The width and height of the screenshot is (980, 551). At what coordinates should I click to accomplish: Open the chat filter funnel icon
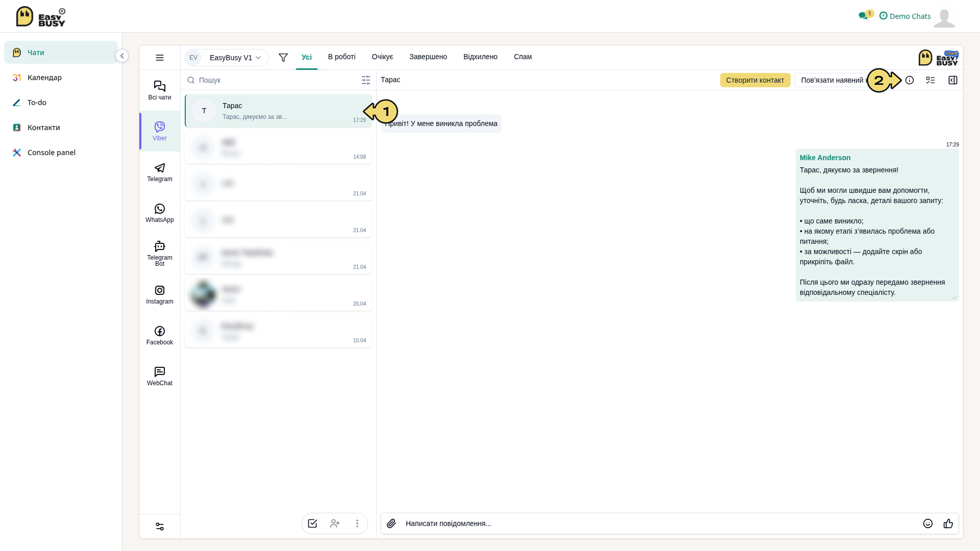click(x=283, y=58)
